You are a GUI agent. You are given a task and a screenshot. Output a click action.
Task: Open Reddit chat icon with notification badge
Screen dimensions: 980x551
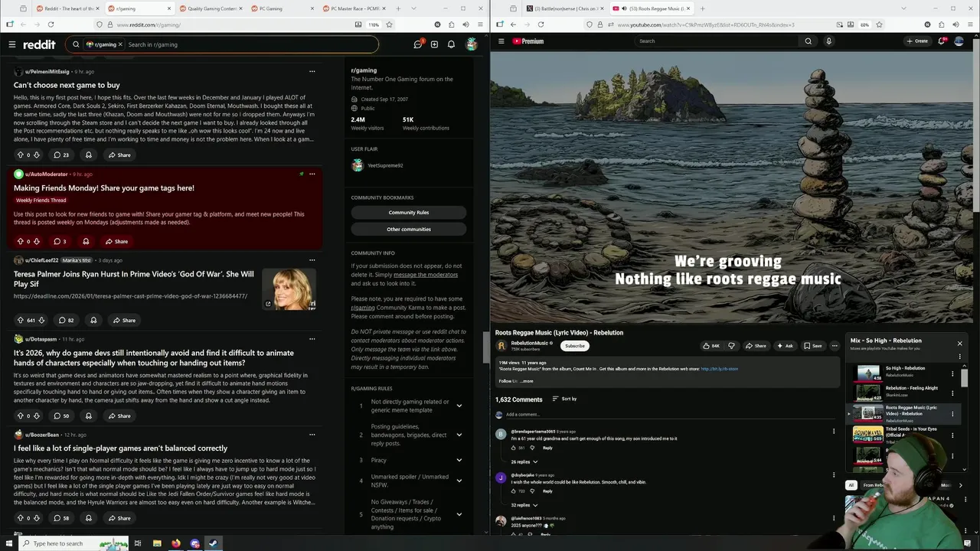418,44
